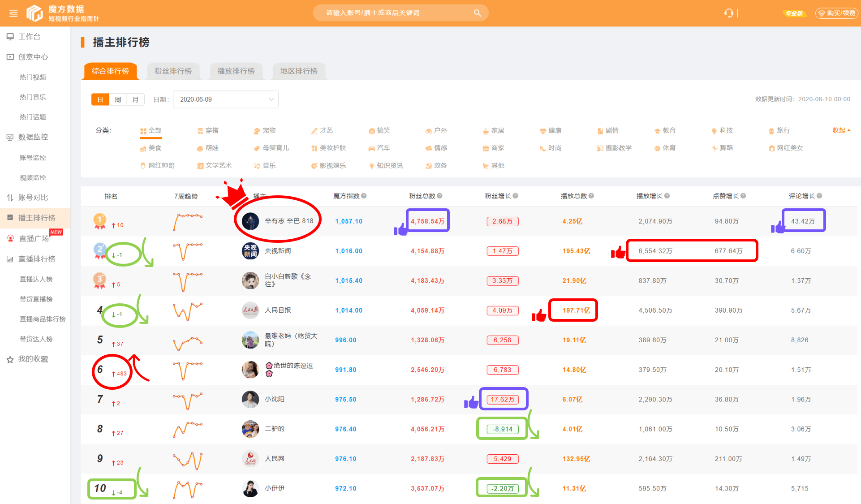Filter by the 摄影教学 category
Screen dimensions: 861x504
614,148
